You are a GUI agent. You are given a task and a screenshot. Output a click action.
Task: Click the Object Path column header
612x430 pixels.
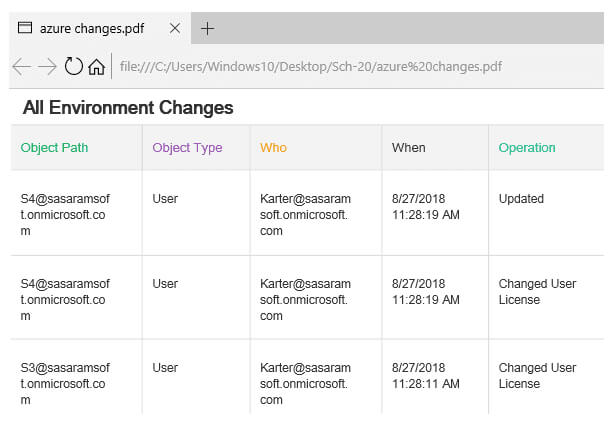tap(54, 148)
